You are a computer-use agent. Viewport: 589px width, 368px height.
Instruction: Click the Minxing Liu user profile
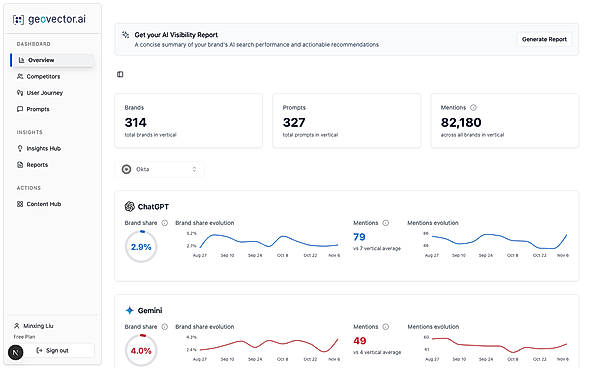34,326
